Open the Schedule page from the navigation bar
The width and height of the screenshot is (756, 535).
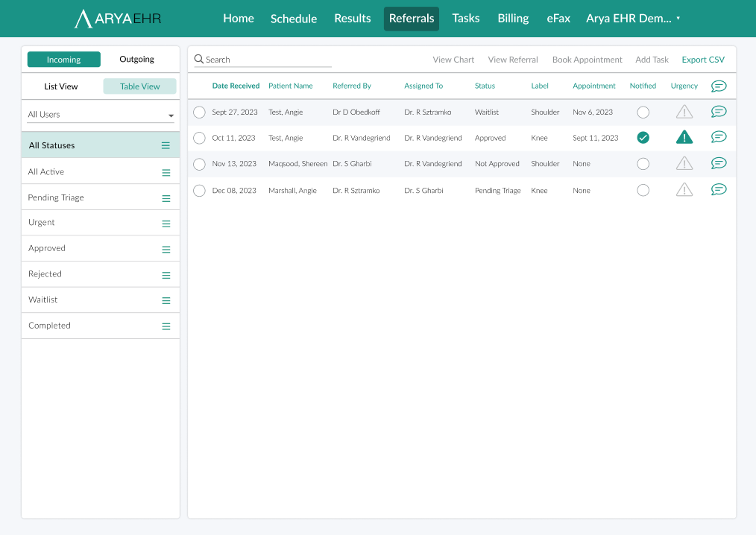coord(293,18)
